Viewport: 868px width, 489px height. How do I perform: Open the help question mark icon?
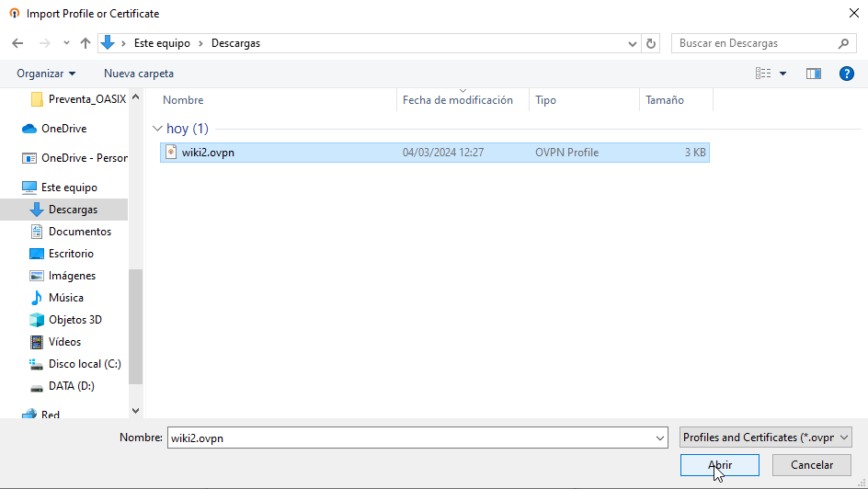[x=847, y=74]
